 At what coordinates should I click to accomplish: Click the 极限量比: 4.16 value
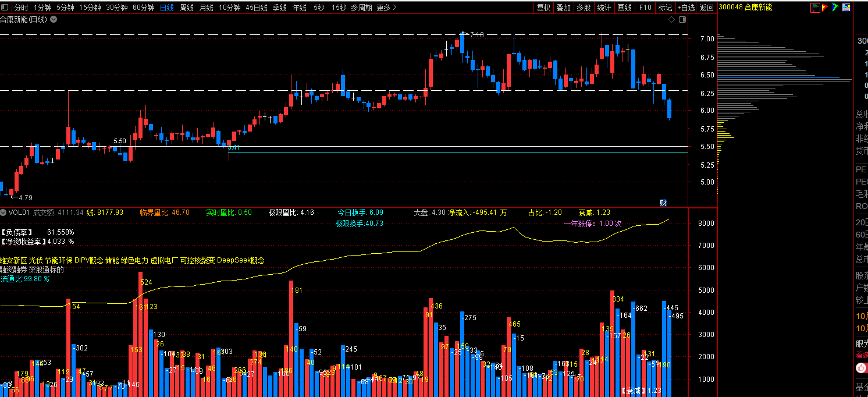click(291, 212)
